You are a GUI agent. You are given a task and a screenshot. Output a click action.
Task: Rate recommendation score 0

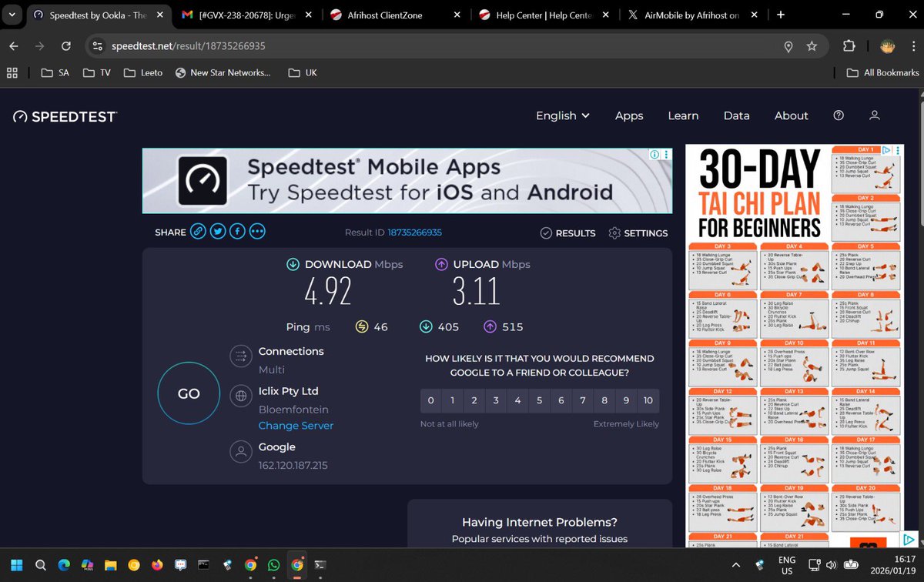tap(431, 400)
